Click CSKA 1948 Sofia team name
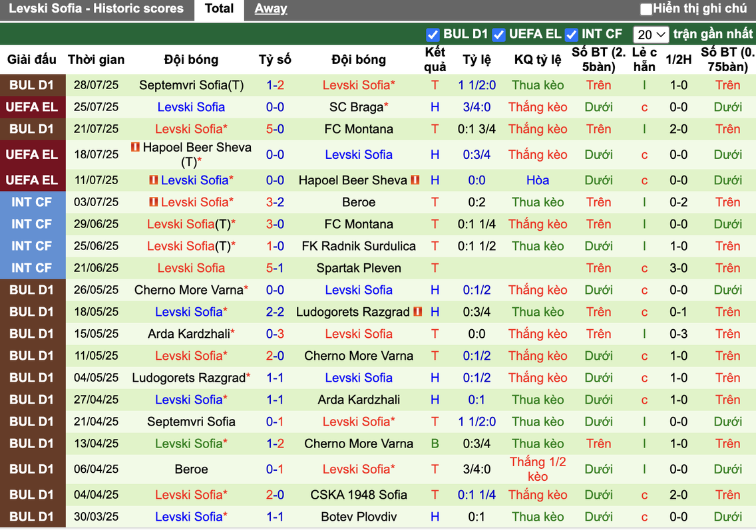This screenshot has height=532, width=756. click(359, 495)
